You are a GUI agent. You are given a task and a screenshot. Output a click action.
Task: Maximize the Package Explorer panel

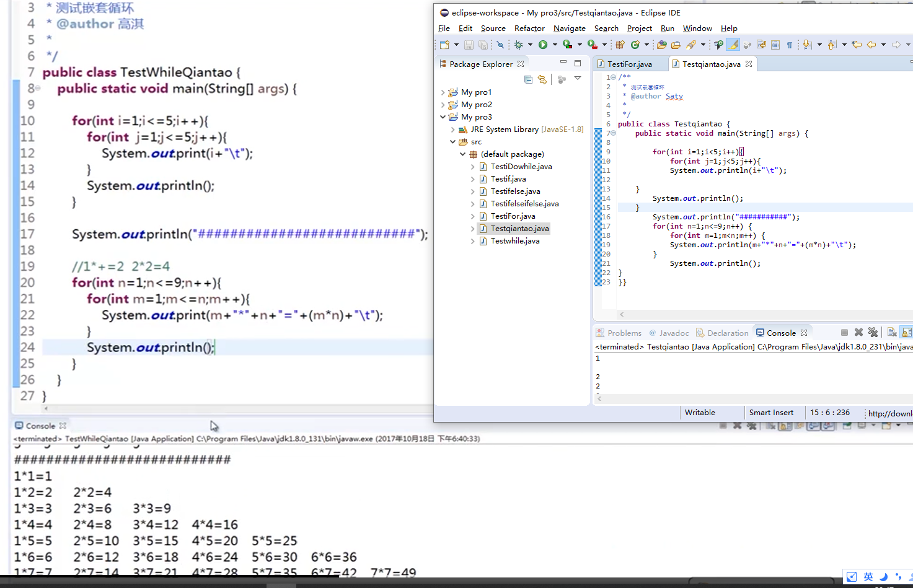pyautogui.click(x=578, y=63)
